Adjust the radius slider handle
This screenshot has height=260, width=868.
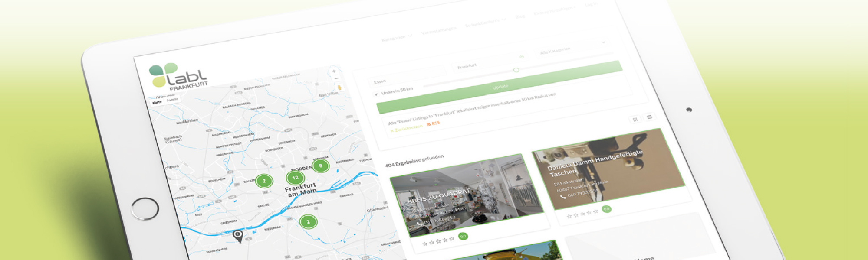coord(516,70)
